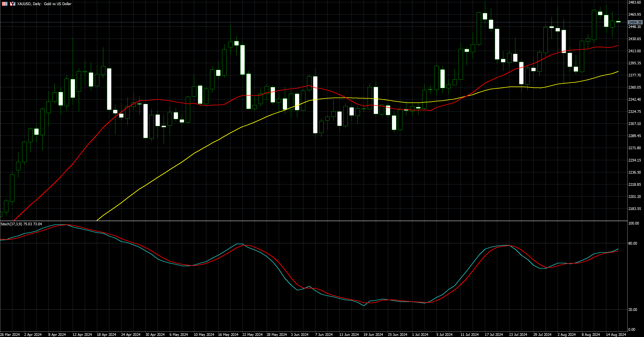Click the 2183.55 price scale label
The width and height of the screenshot is (644, 337).
635,209
